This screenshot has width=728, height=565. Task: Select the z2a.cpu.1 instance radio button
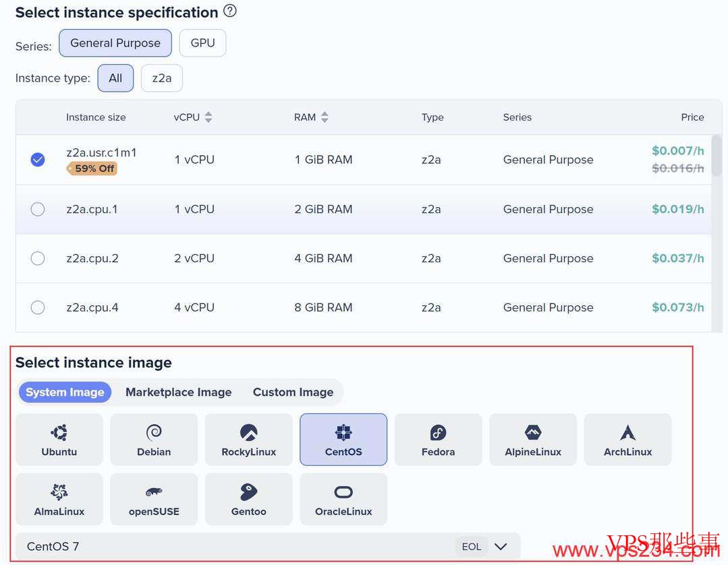pyautogui.click(x=38, y=209)
